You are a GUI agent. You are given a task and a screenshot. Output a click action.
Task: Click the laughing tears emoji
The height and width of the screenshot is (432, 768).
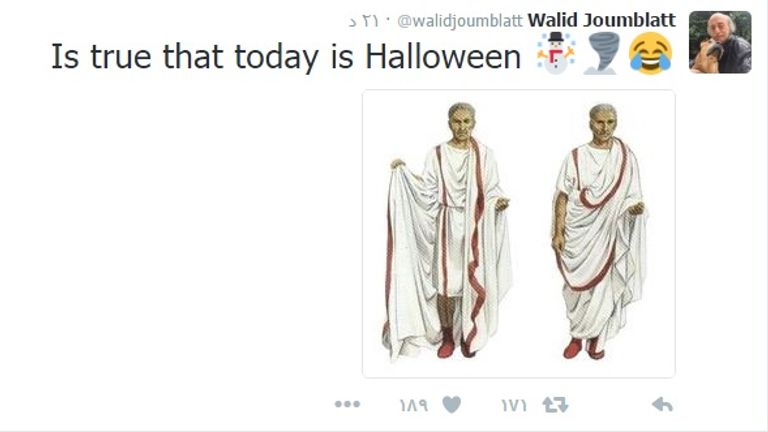[x=650, y=53]
